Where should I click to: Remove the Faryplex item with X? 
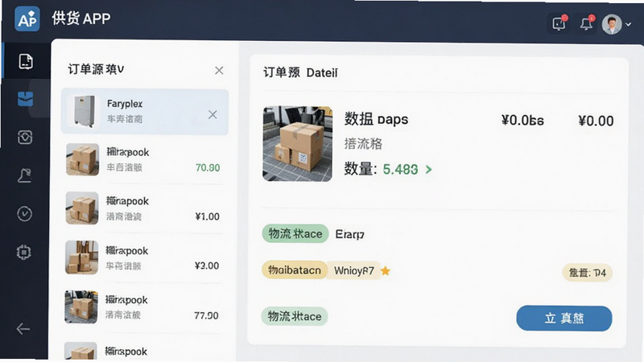coord(213,114)
